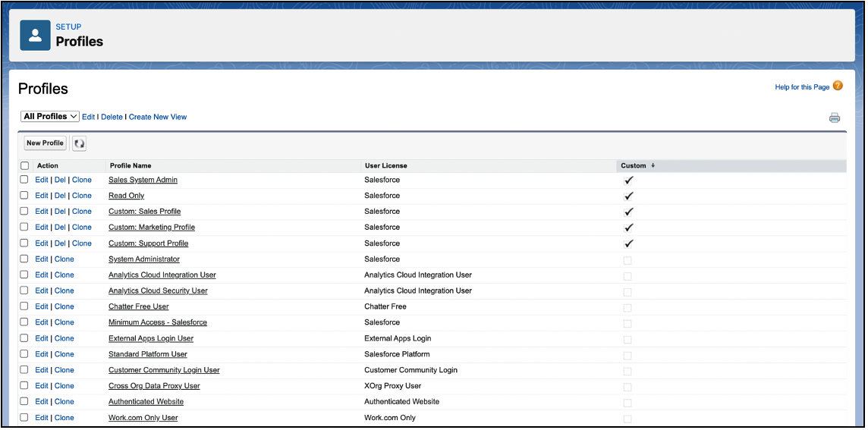Sort by Custom column header
868x430 pixels.
pos(634,165)
